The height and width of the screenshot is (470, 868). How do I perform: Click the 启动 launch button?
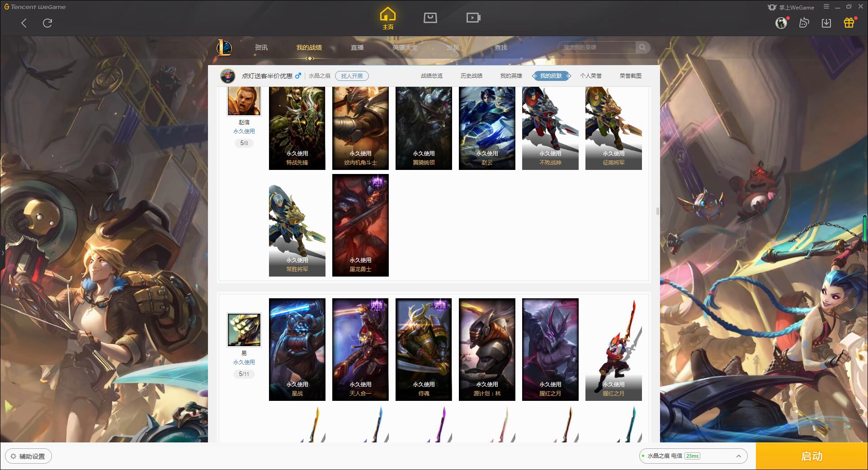pyautogui.click(x=811, y=456)
